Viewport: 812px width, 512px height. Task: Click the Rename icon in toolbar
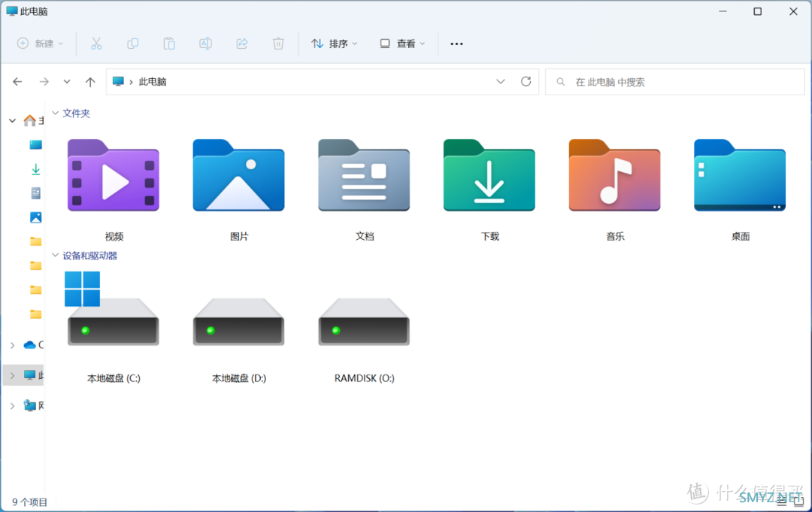[x=205, y=44]
